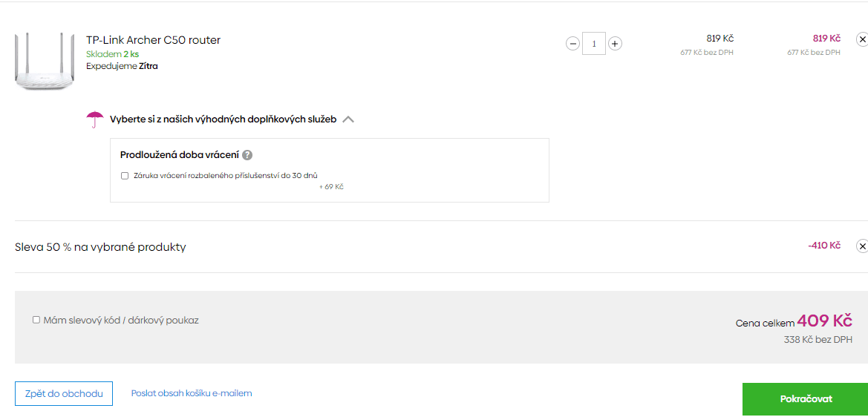Focus the router quantity input field
The width and height of the screenshot is (868, 417).
click(594, 43)
